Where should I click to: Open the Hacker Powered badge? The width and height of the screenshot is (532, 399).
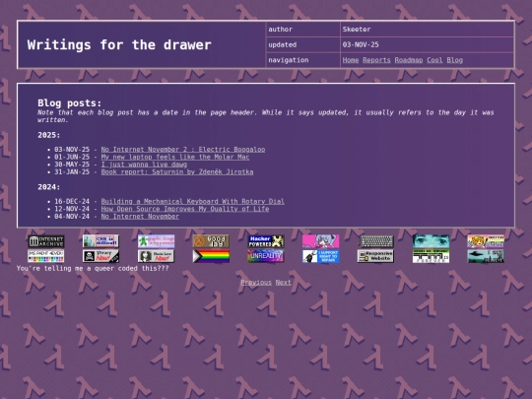coord(266,241)
